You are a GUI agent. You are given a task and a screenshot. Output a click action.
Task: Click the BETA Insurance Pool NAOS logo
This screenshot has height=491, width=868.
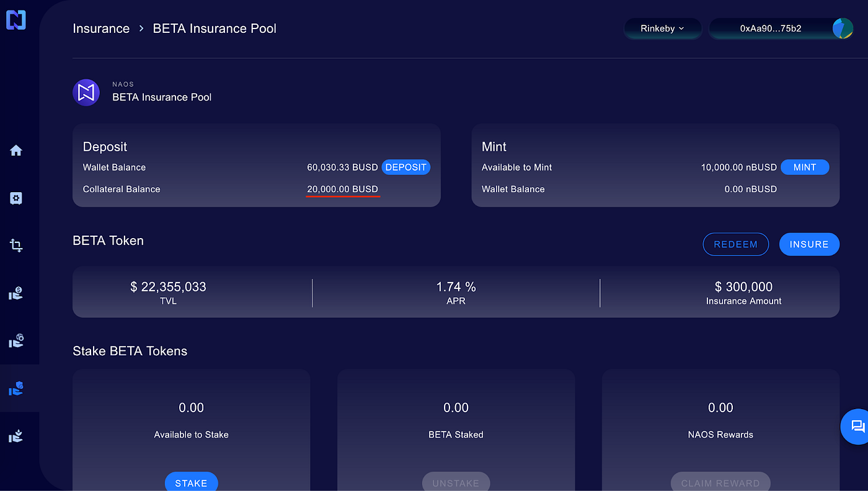[86, 92]
